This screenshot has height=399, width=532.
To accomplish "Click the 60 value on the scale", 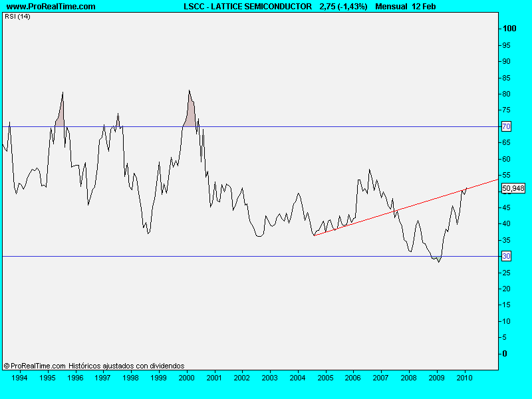I will (506, 159).
